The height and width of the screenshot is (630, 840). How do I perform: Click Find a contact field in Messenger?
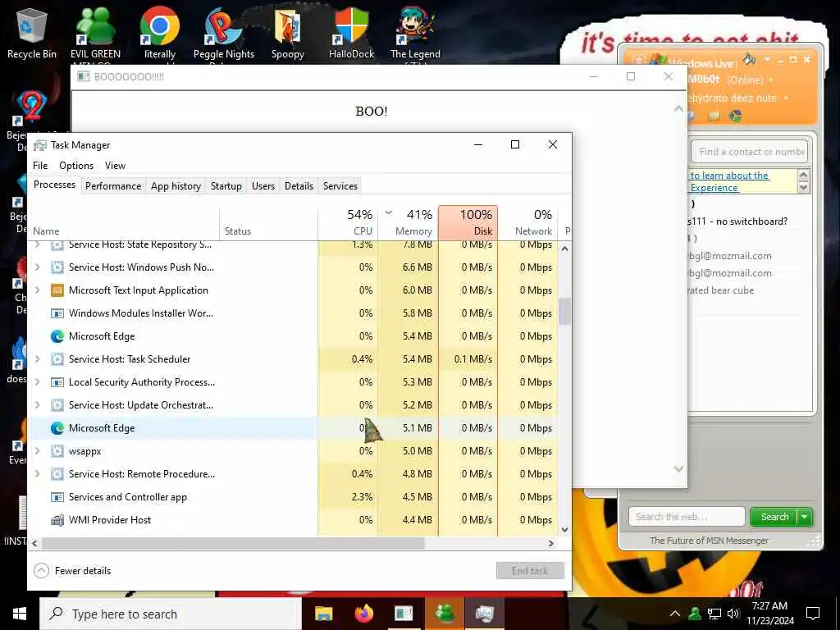pyautogui.click(x=750, y=152)
